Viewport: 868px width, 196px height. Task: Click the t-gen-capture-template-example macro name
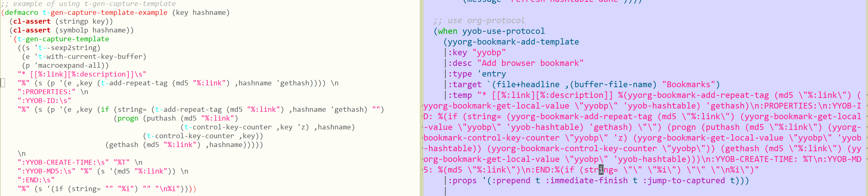[x=105, y=13]
